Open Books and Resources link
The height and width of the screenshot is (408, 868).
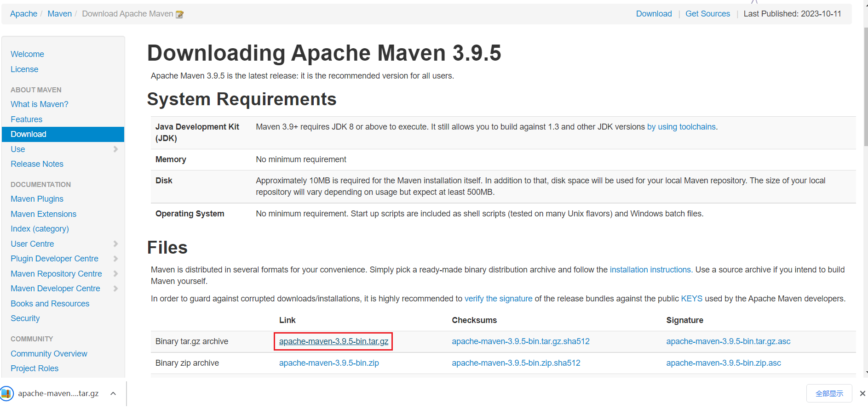click(x=50, y=304)
